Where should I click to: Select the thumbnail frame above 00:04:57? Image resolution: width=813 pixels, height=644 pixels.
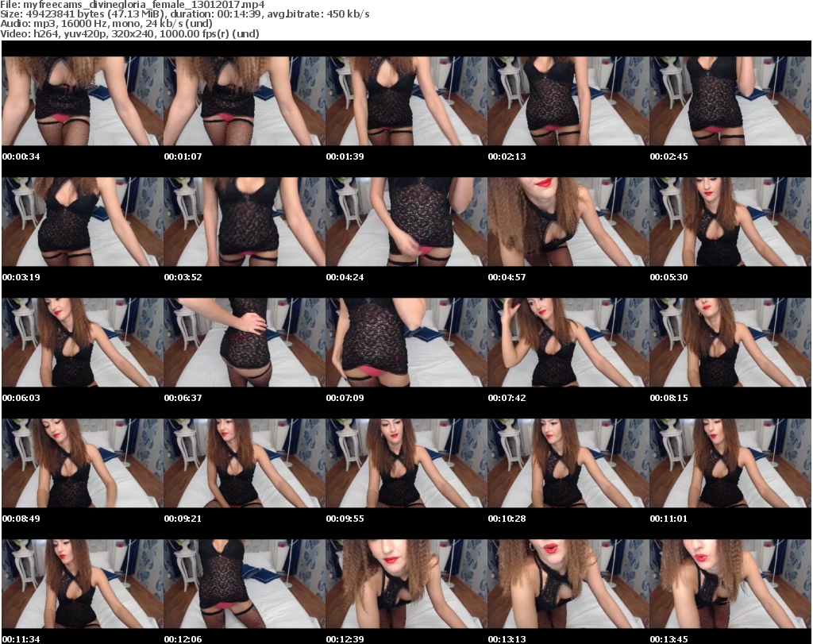568,222
